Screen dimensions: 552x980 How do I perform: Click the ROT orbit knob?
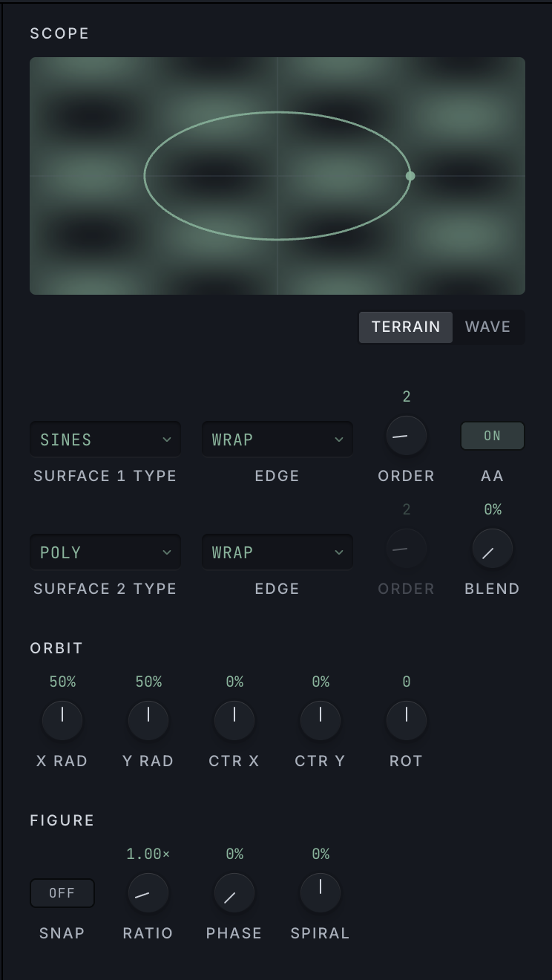[407, 721]
